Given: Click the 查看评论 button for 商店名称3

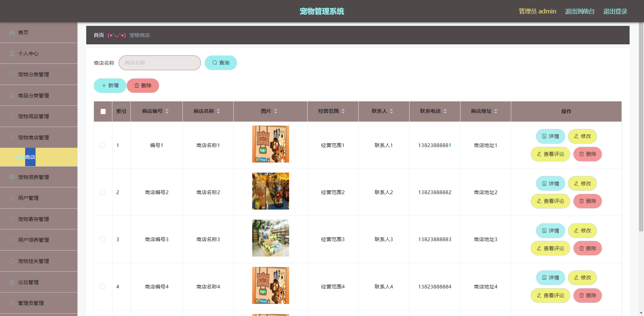Looking at the screenshot, I should point(550,248).
